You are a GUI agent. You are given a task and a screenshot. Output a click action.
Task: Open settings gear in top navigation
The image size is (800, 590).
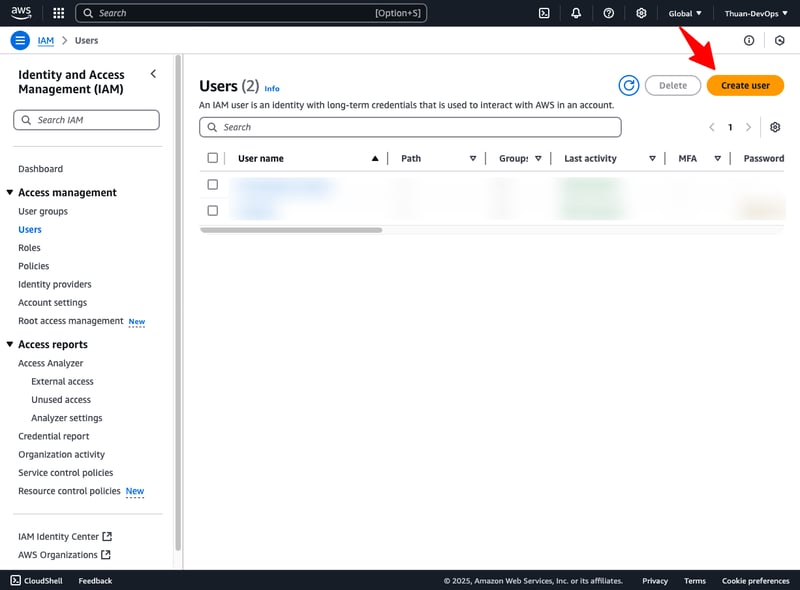641,13
